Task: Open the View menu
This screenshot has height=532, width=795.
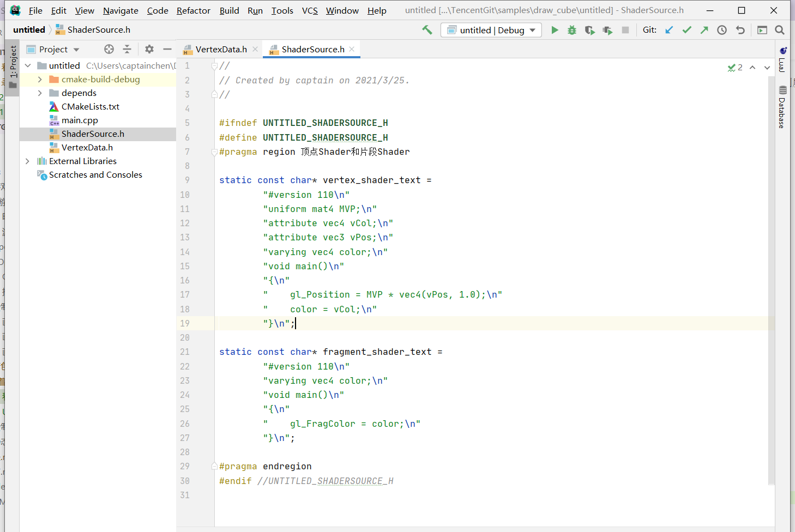Action: coord(85,10)
